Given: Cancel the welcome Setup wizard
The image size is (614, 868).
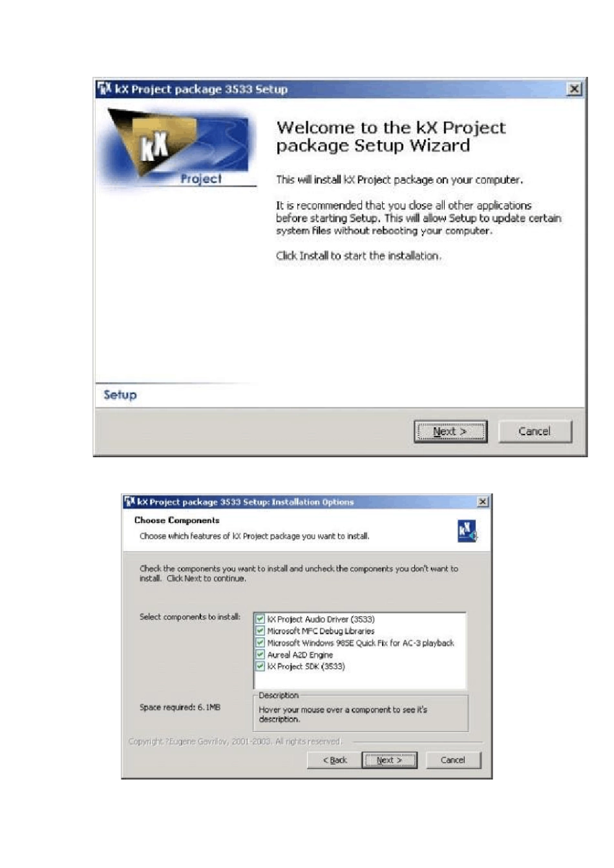Looking at the screenshot, I should [x=535, y=431].
